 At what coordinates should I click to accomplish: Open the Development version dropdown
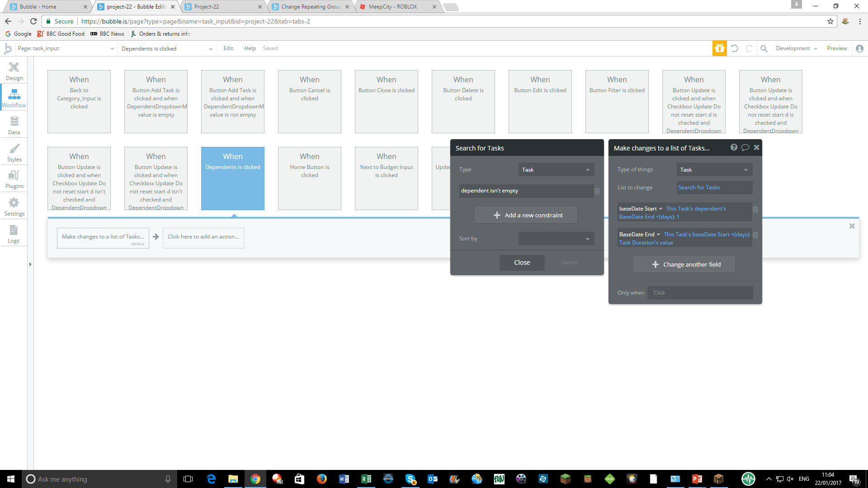796,48
